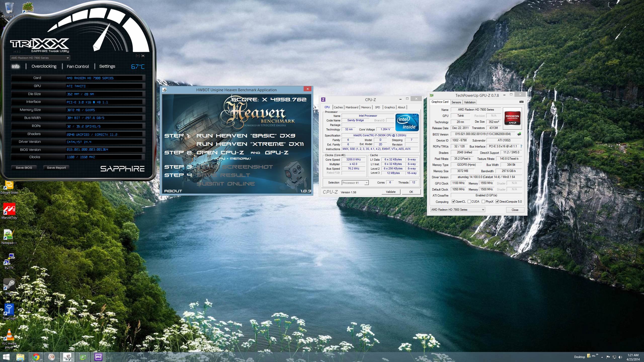Open TrueCrypt desktop shortcut
Image resolution: width=644 pixels, height=362 pixels.
point(9,312)
